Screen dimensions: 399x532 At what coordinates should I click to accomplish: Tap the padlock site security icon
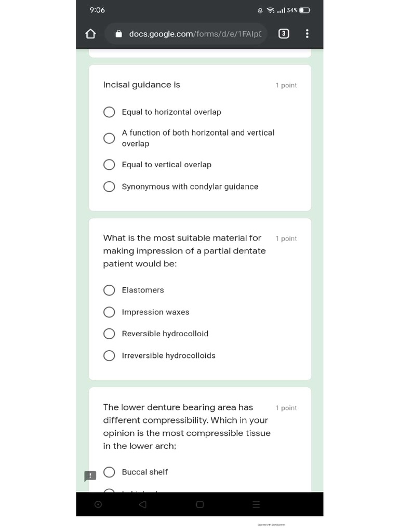(118, 34)
